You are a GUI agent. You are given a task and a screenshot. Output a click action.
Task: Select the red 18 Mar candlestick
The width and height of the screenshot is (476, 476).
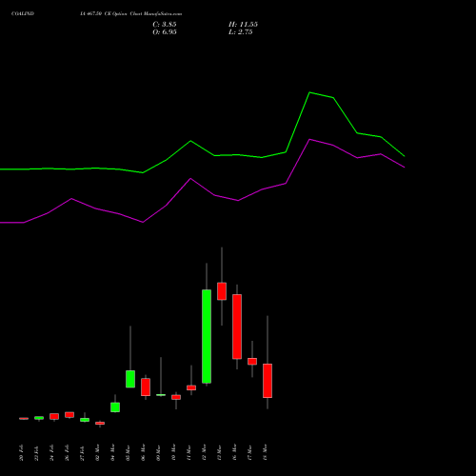[x=268, y=381]
